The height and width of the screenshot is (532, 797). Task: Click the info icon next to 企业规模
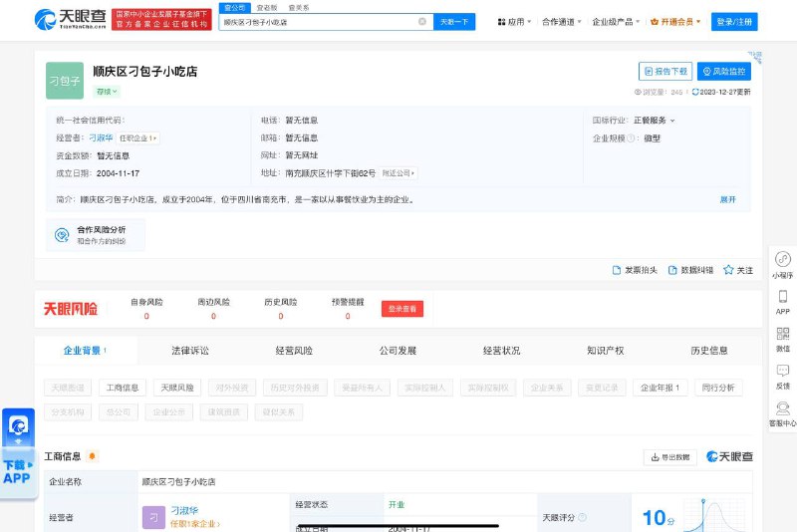[x=631, y=138]
